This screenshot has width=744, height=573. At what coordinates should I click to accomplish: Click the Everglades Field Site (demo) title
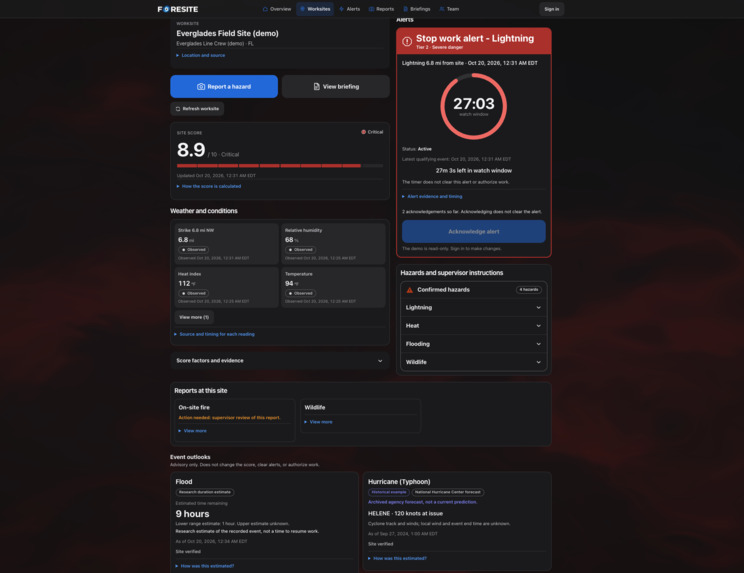227,34
